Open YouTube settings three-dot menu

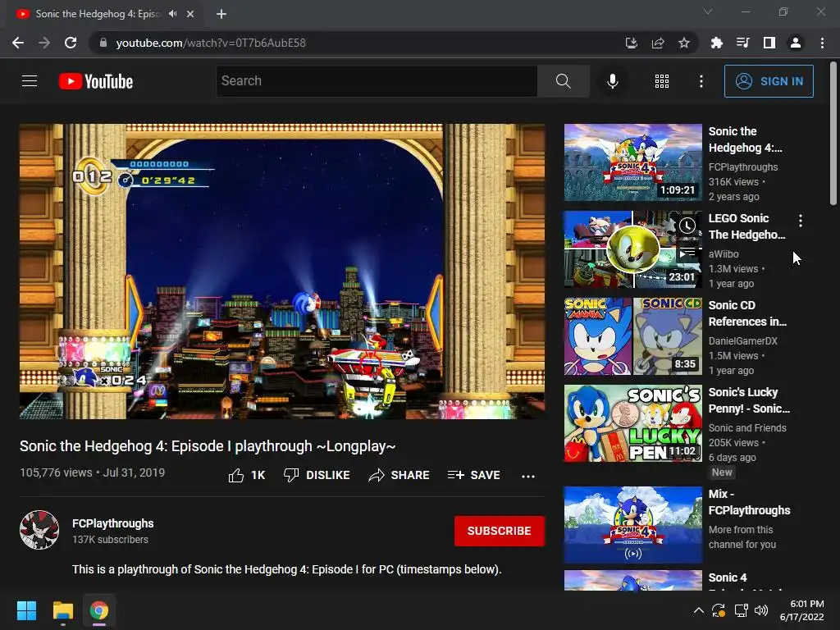701,81
